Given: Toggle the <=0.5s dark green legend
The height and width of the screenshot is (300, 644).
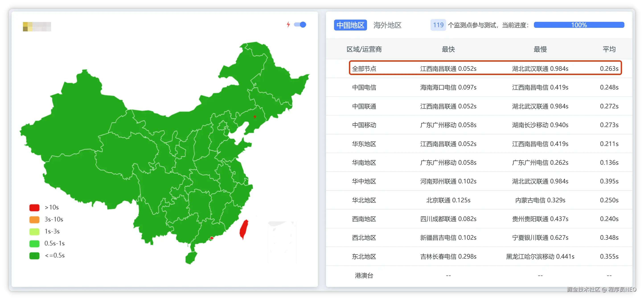Looking at the screenshot, I should coord(35,255).
